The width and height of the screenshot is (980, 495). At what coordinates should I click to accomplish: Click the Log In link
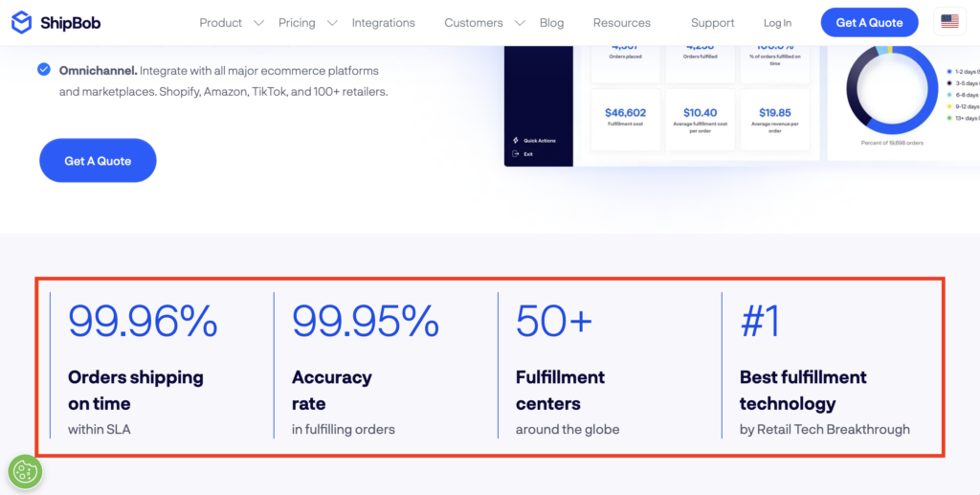[777, 23]
